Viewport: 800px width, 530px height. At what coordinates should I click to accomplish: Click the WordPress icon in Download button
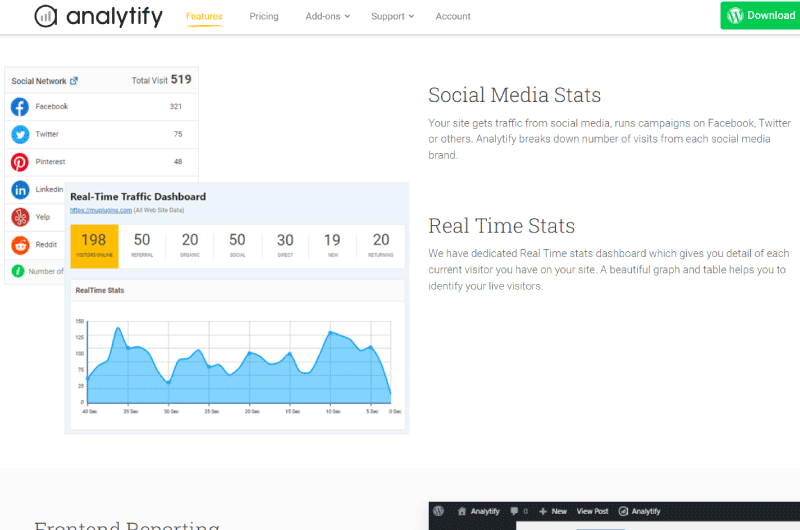pos(735,15)
